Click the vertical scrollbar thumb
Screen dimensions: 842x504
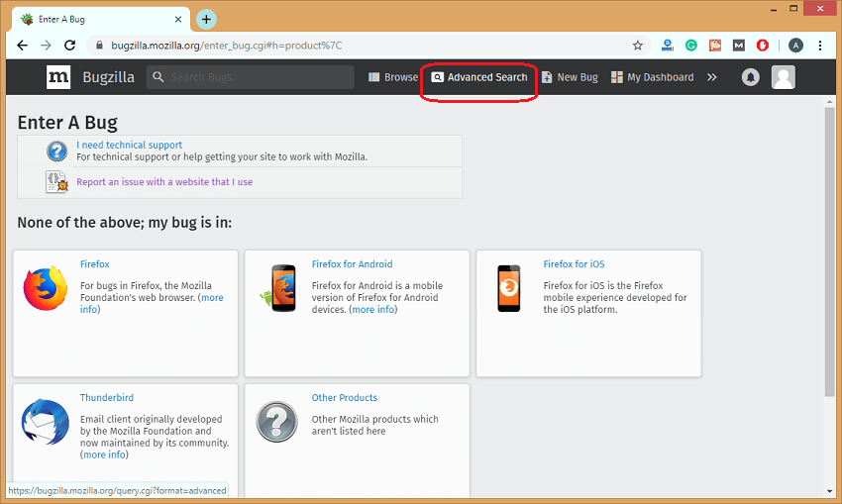pos(830,252)
